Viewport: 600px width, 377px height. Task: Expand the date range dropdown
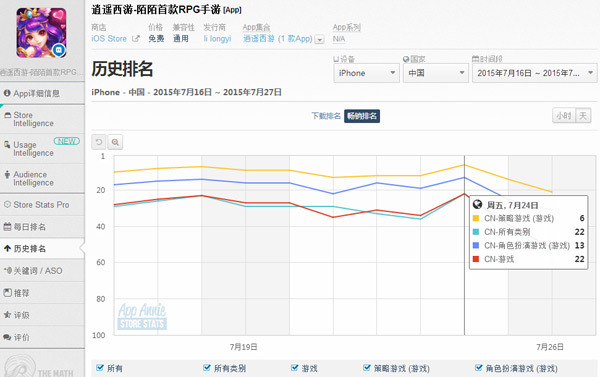pos(535,73)
